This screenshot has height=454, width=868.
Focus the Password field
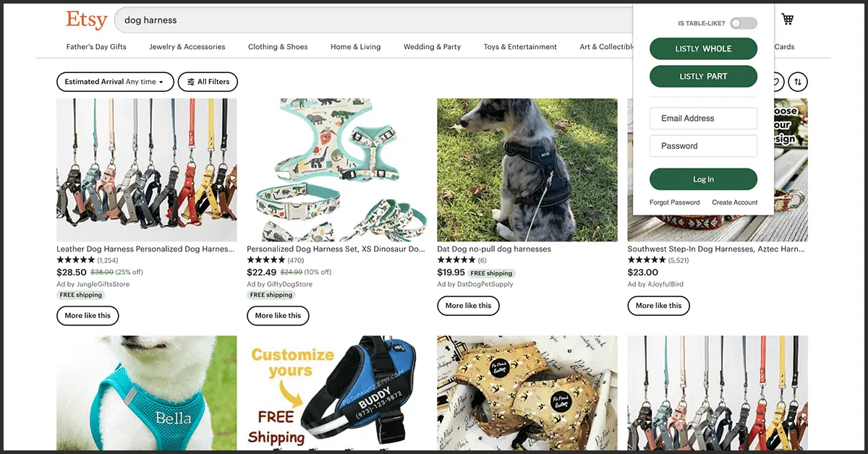point(703,145)
